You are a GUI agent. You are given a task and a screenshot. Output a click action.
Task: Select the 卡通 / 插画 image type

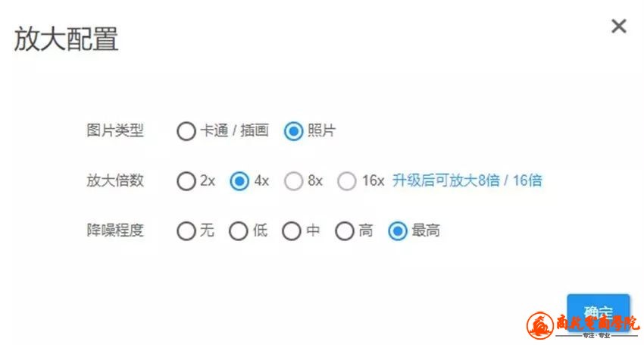[186, 131]
